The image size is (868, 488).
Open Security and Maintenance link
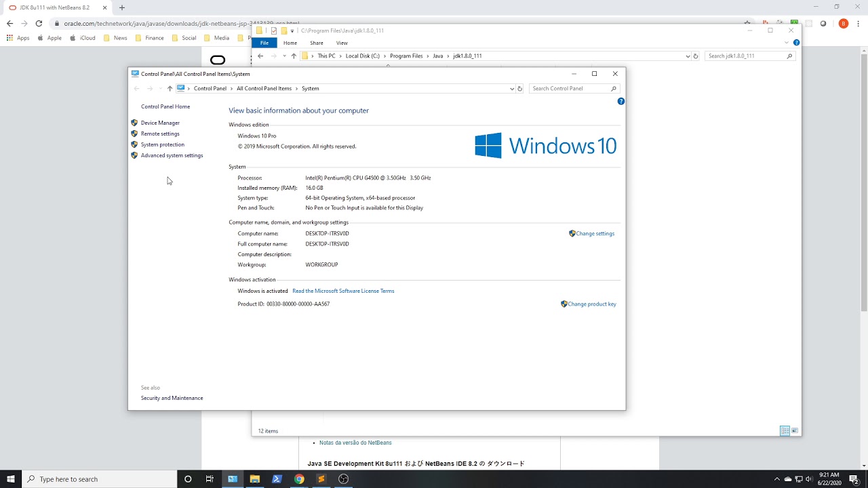click(x=172, y=398)
